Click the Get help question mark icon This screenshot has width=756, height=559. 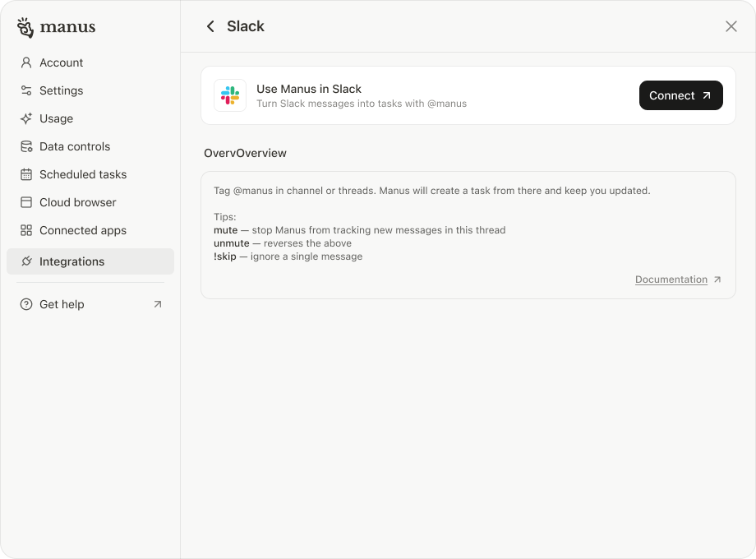click(x=26, y=304)
